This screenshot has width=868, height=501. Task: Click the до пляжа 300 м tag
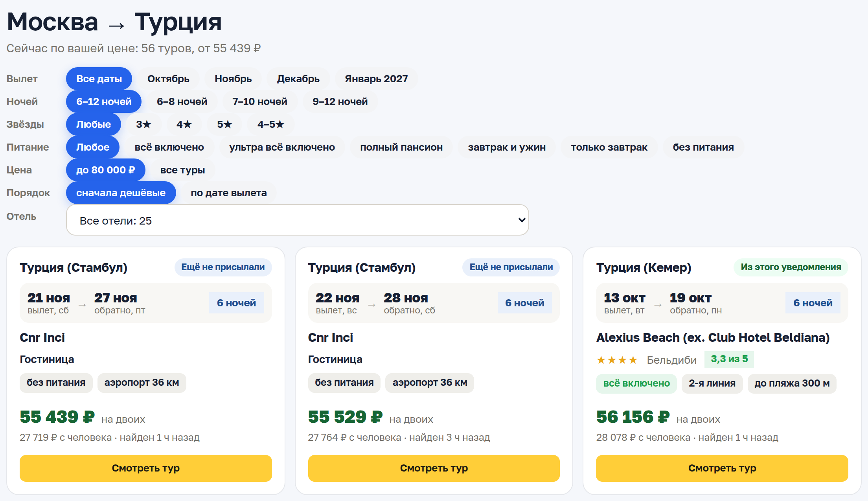pos(792,383)
